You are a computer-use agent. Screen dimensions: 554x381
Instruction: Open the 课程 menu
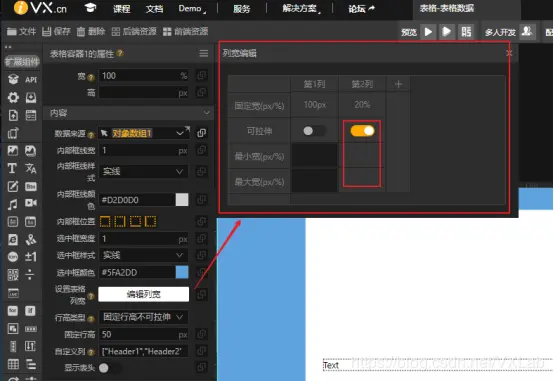point(122,8)
